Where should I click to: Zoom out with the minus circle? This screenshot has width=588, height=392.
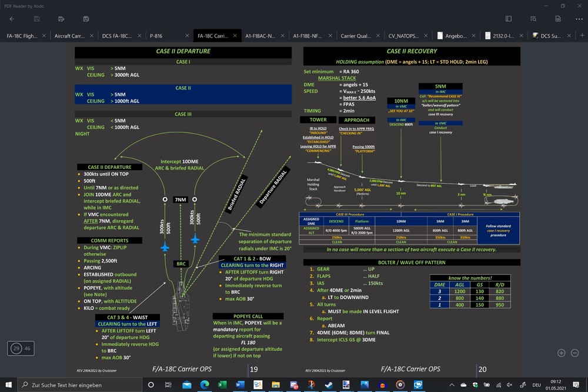click(575, 353)
